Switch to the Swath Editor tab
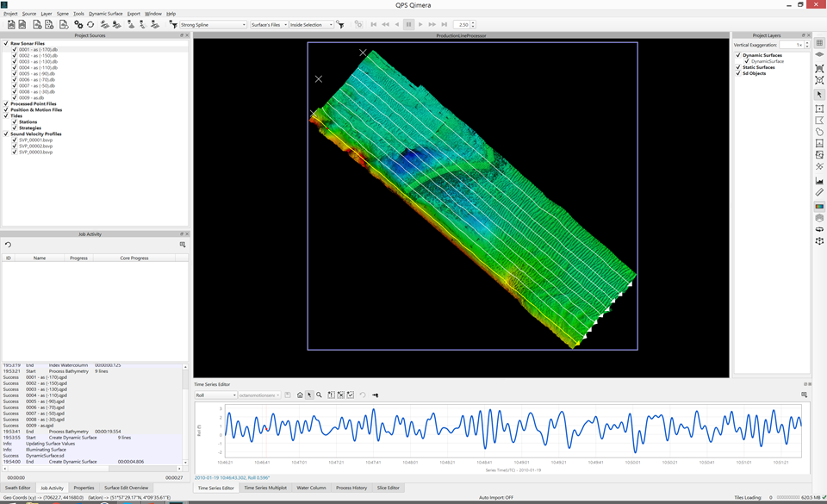Image resolution: width=827 pixels, height=504 pixels. click(x=18, y=488)
